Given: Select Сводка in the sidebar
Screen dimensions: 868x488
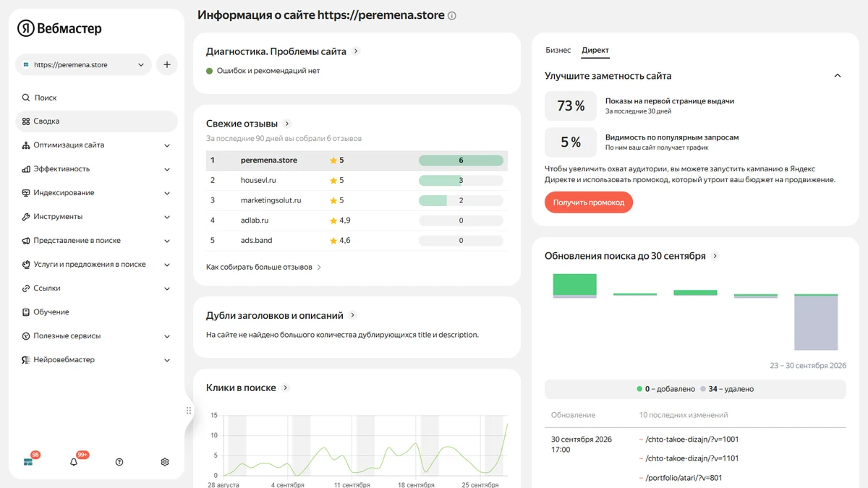Looking at the screenshot, I should [96, 121].
